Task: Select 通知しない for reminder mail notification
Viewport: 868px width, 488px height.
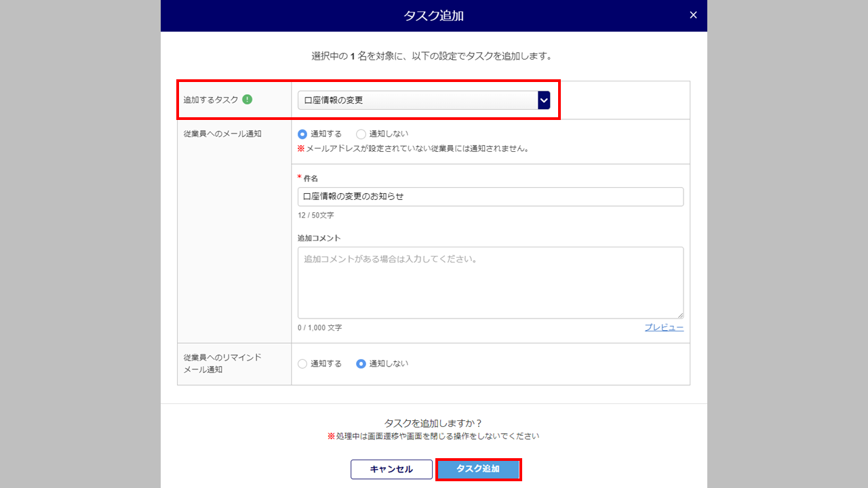Action: click(361, 364)
